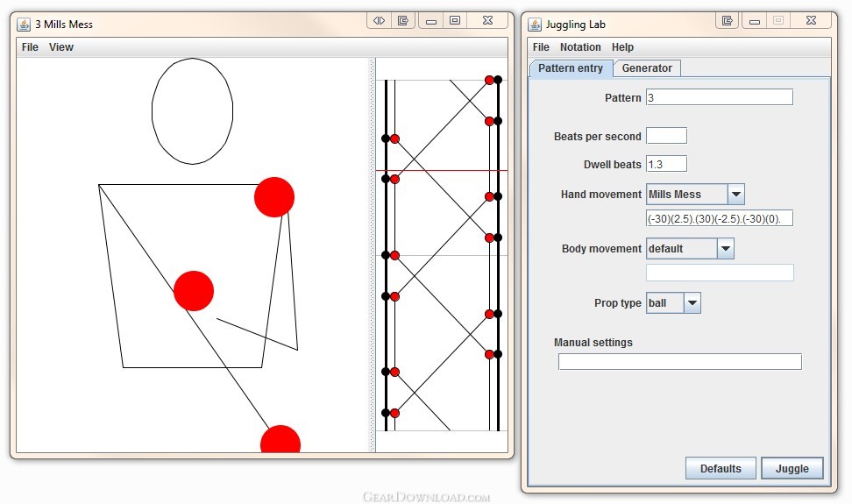Open File menu in 3 Mills Mess window

tap(30, 47)
